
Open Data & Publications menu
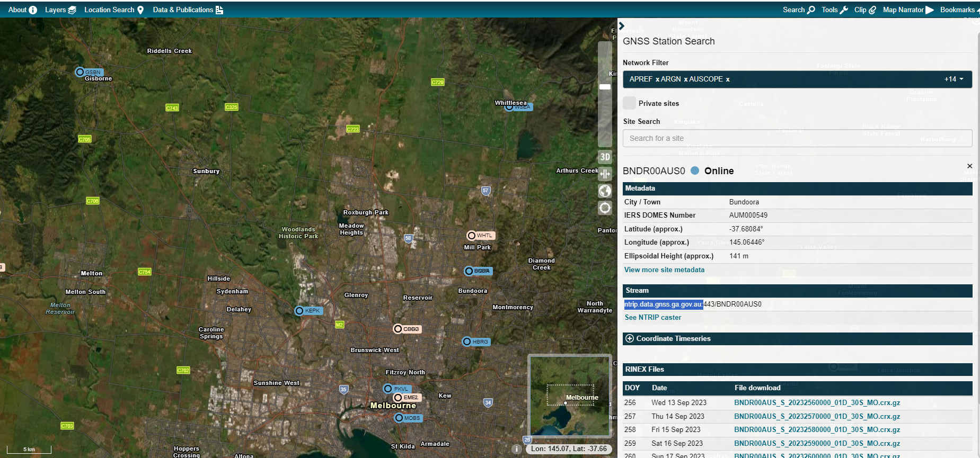point(188,10)
